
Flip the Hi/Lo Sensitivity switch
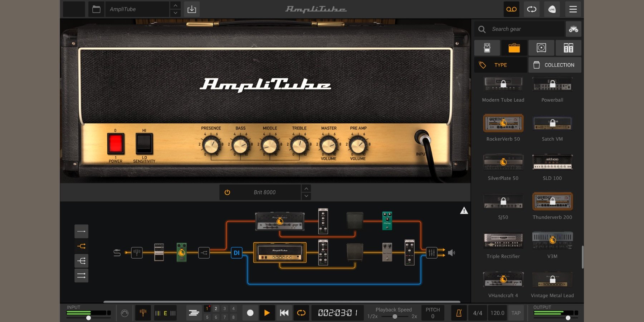pos(144,144)
